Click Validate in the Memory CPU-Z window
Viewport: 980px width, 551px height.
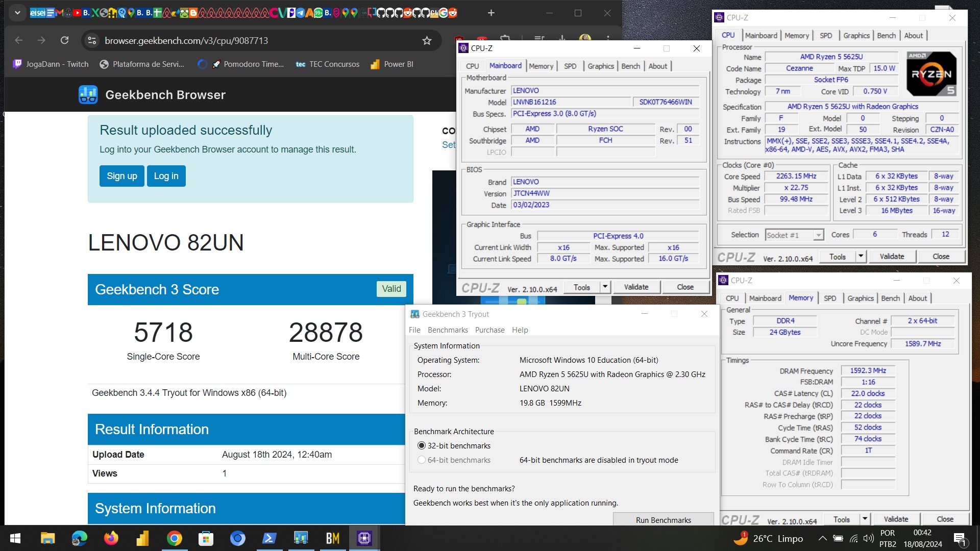(896, 519)
